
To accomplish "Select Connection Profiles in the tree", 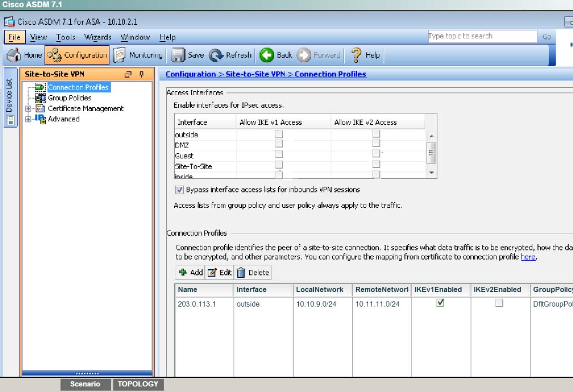I will (78, 87).
